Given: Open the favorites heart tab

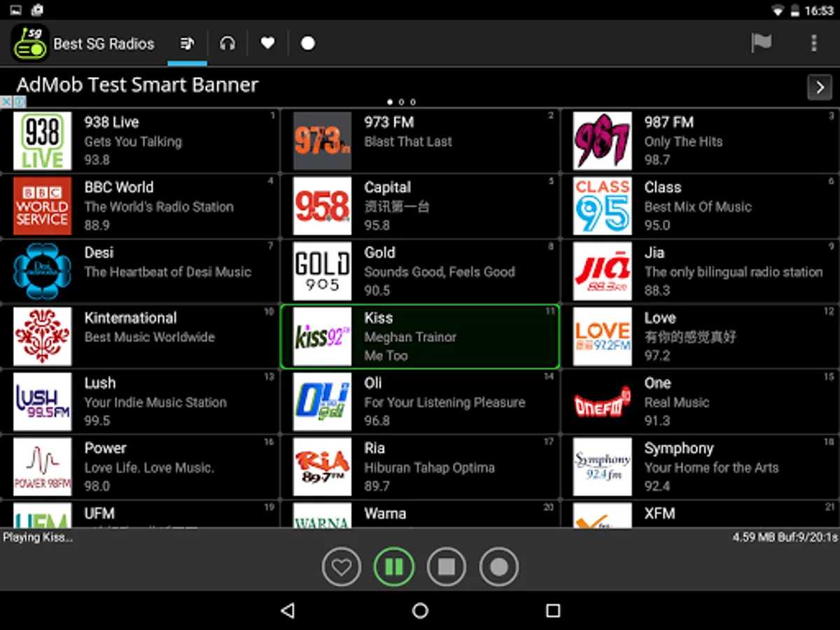Looking at the screenshot, I should [x=267, y=43].
